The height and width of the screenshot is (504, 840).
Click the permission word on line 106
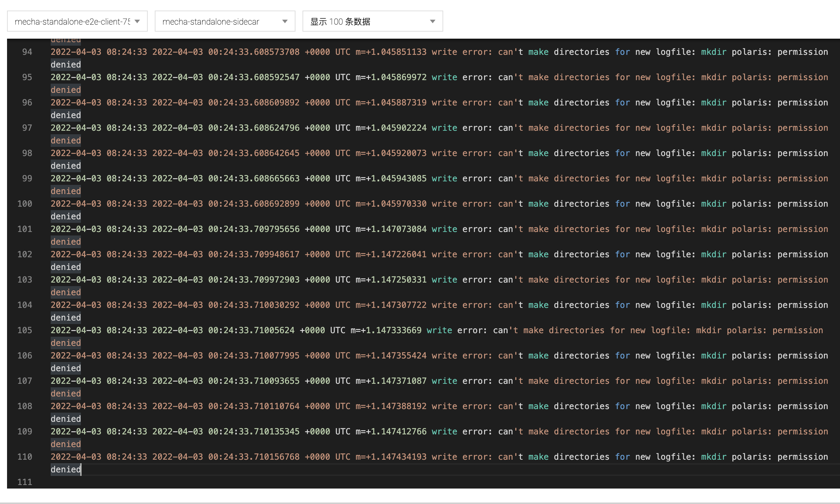(x=802, y=355)
